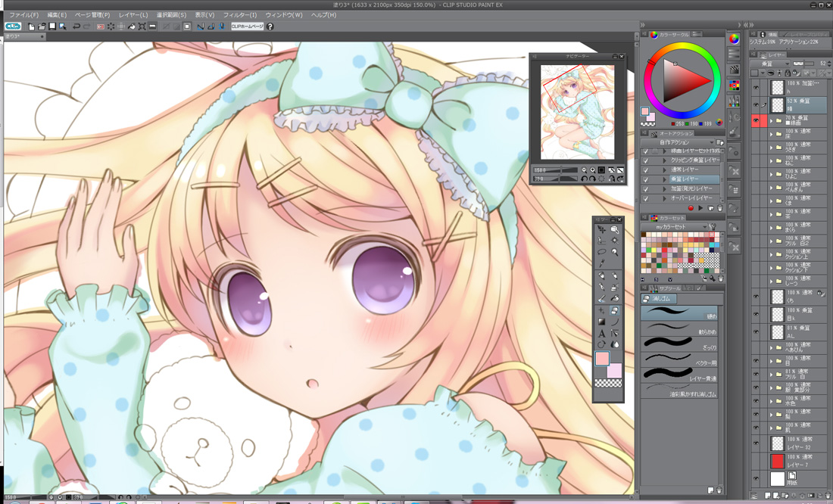The width and height of the screenshot is (833, 504).
Task: Click lock layer icon in layer panel
Action: (x=788, y=73)
